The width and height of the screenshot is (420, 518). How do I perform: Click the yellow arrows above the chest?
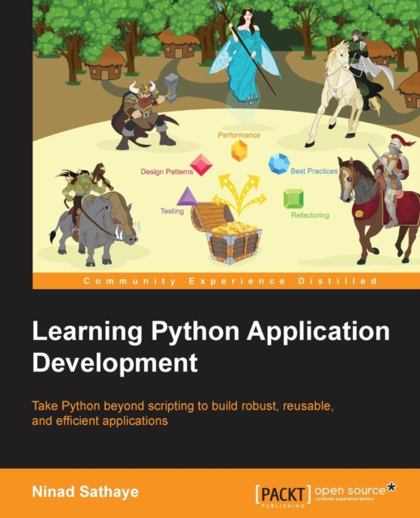coord(240,194)
